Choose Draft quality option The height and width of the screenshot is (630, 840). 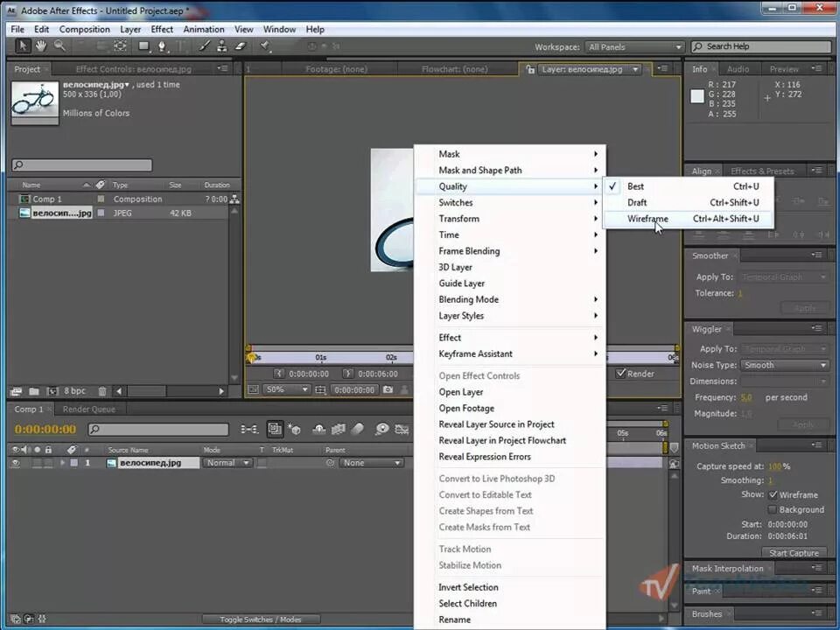(689, 202)
